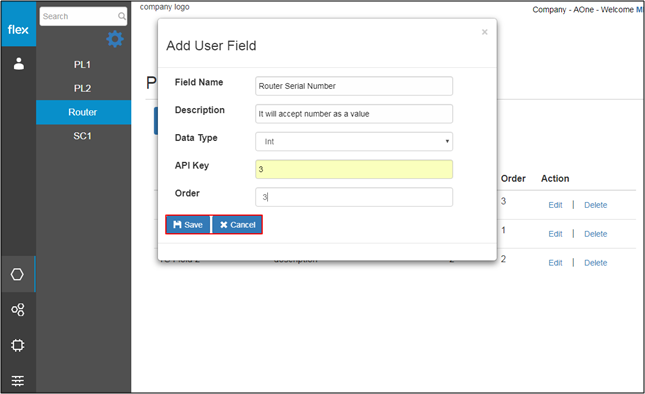
Task: Cancel adding the user field
Action: 237,225
